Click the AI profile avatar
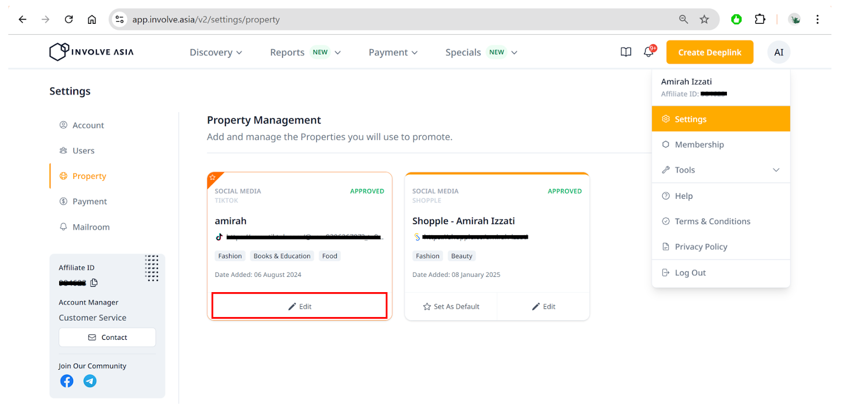 (778, 53)
